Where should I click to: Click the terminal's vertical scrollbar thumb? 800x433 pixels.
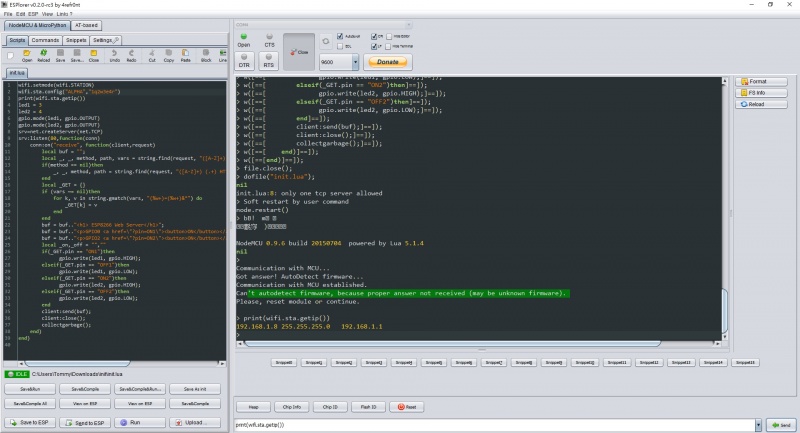click(x=725, y=311)
